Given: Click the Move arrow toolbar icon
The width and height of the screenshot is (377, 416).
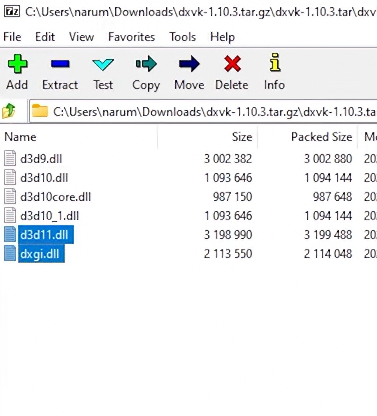Looking at the screenshot, I should click(x=189, y=64).
